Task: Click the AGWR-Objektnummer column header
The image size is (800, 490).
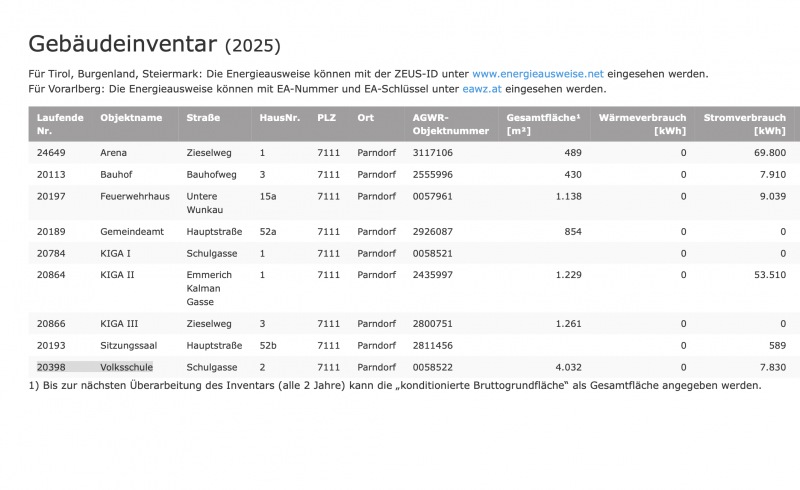Action: pyautogui.click(x=450, y=124)
